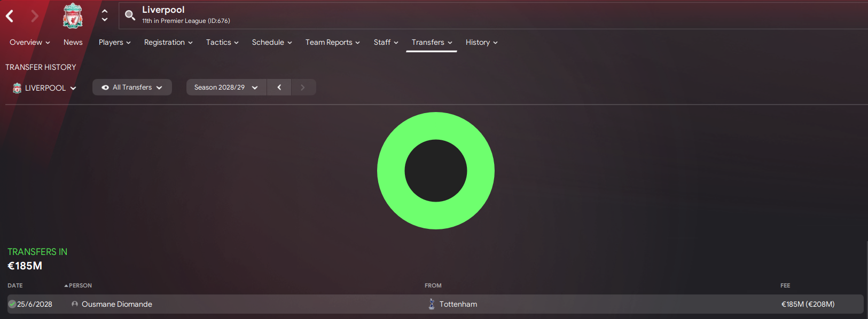The height and width of the screenshot is (319, 868).
Task: Open the News tab
Action: click(x=73, y=42)
